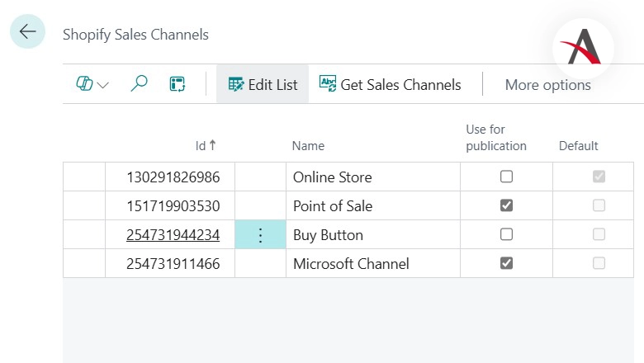The width and height of the screenshot is (644, 363).
Task: Open the Name column header menu
Action: point(308,146)
